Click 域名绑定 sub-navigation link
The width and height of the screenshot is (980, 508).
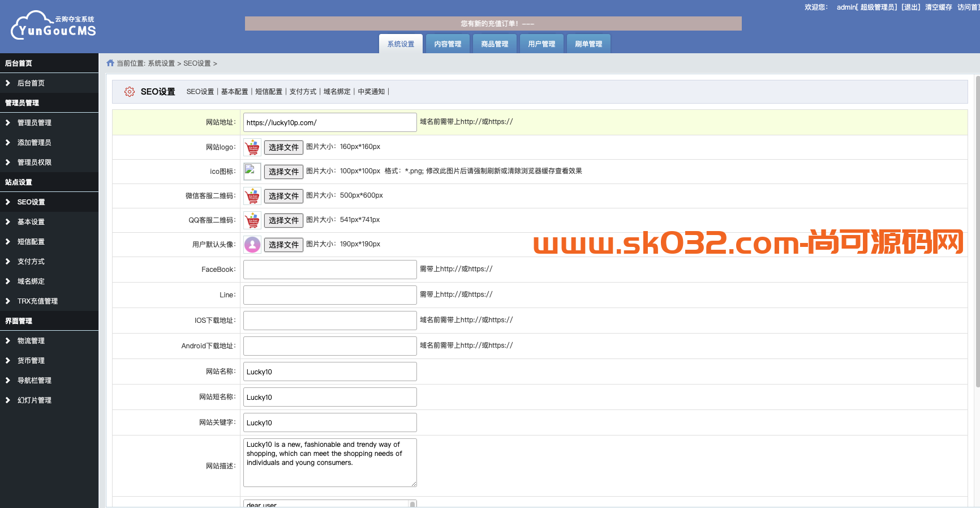point(337,92)
